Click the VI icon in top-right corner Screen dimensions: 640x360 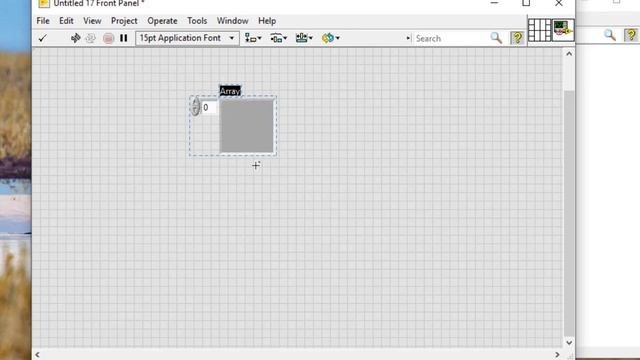click(x=563, y=30)
